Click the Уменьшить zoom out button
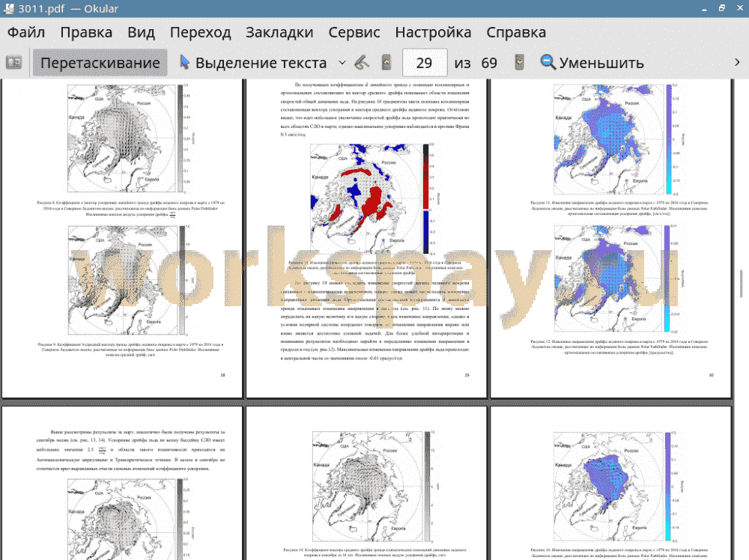This screenshot has height=560, width=749. click(592, 63)
